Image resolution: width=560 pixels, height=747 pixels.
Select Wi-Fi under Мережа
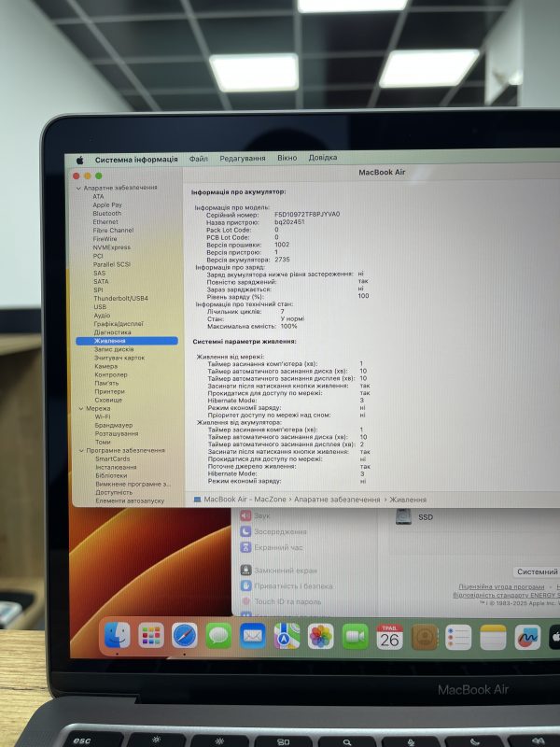coord(103,416)
